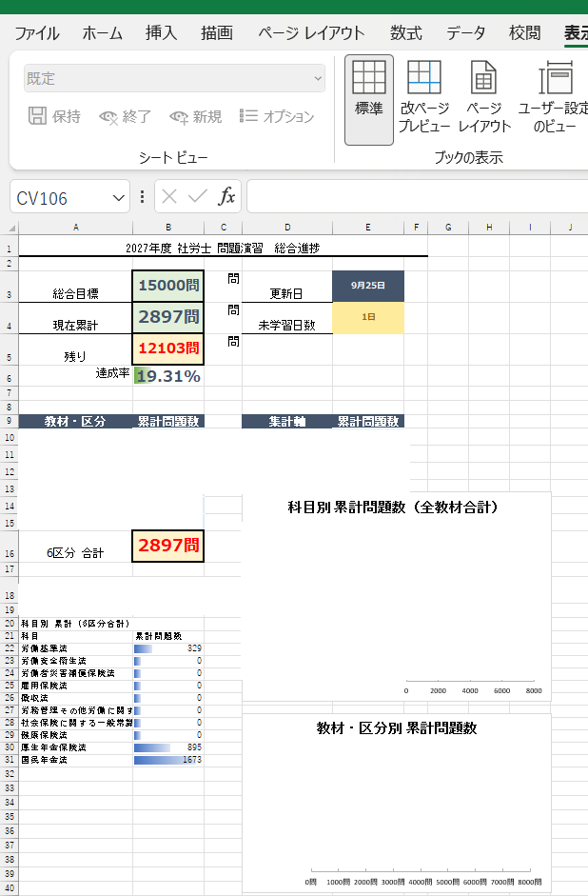The width and height of the screenshot is (588, 896).
Task: Click the dark blue 9月25日 date cell
Action: click(x=368, y=286)
